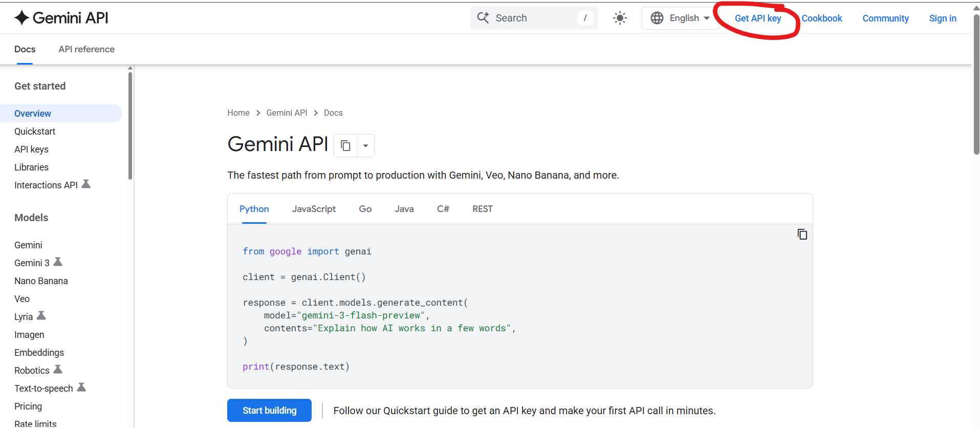The image size is (980, 428).
Task: Focus the Search input field
Action: pos(534,18)
